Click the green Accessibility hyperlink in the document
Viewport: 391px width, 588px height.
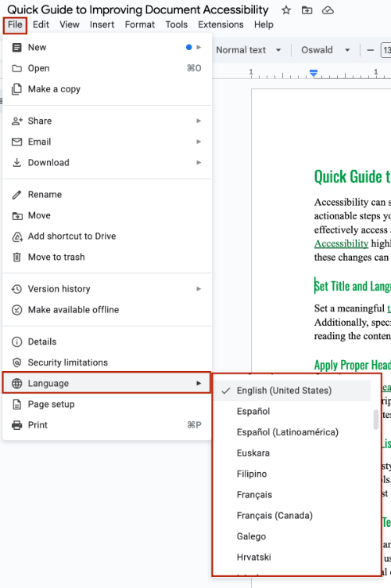(x=341, y=243)
